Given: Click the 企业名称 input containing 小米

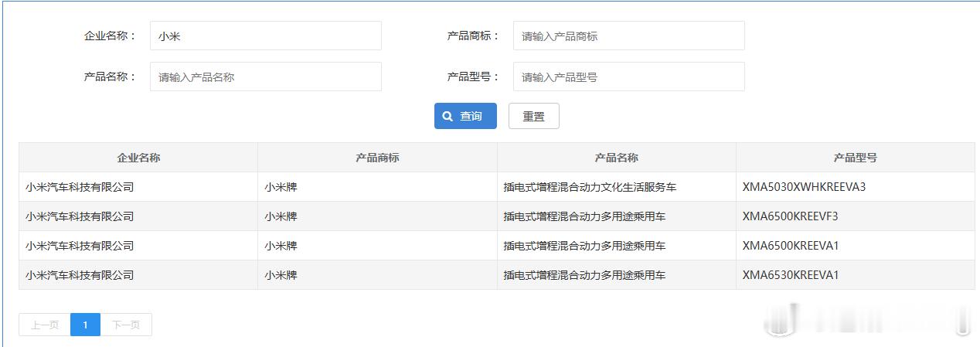Looking at the screenshot, I should [x=265, y=36].
